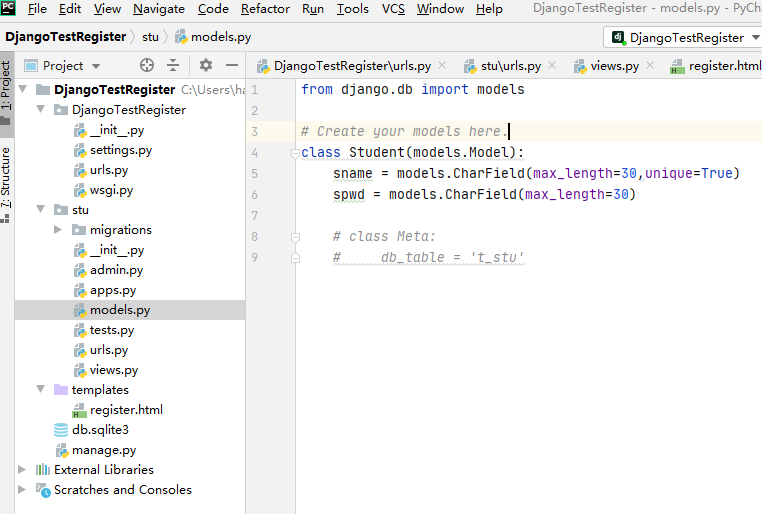Switch to the views.py editor tab
Screen dimensions: 762x514
607,66
